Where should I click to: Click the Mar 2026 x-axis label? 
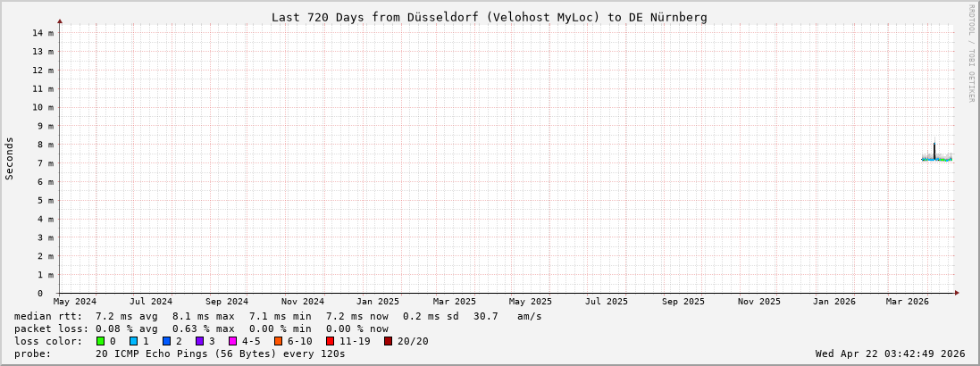[x=907, y=302]
